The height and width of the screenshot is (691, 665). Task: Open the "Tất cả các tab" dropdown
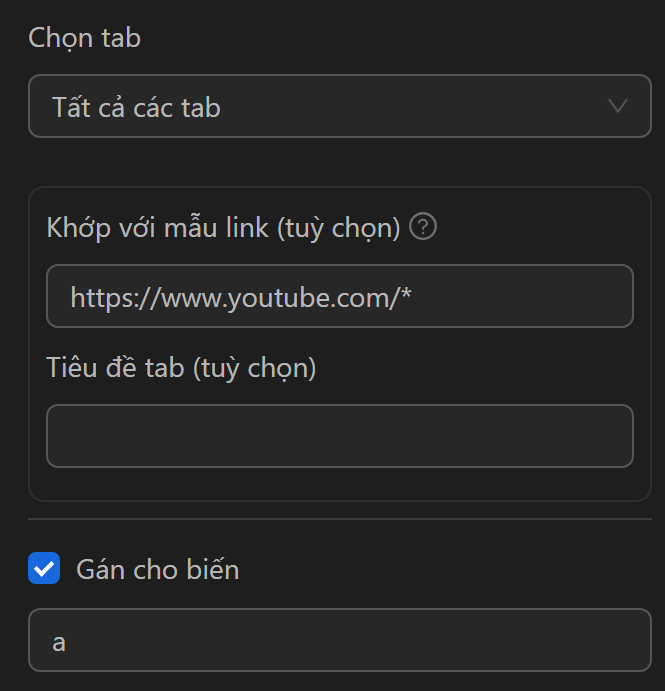click(340, 106)
